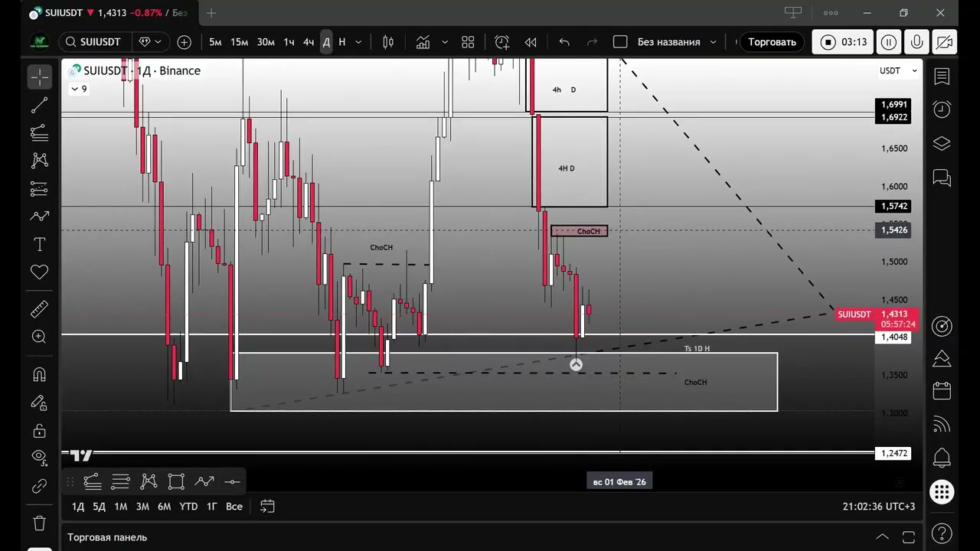Open the help center question mark
Screen dimensions: 980x551
pos(942,533)
